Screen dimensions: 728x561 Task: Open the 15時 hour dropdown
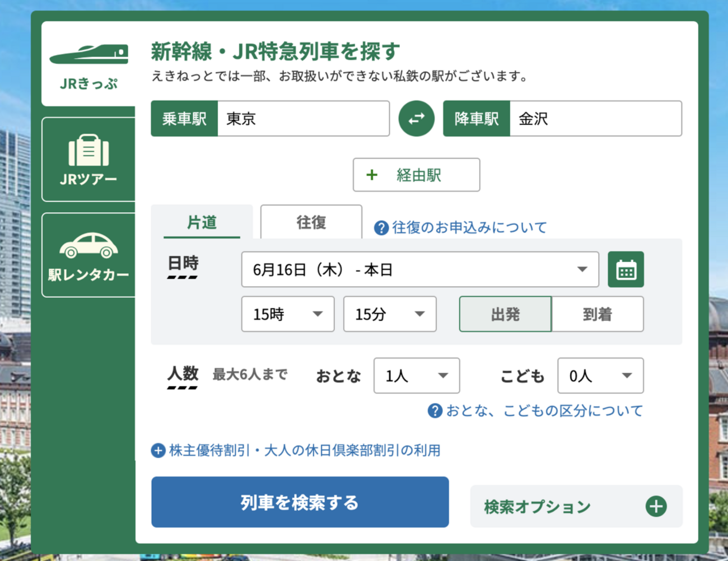287,314
